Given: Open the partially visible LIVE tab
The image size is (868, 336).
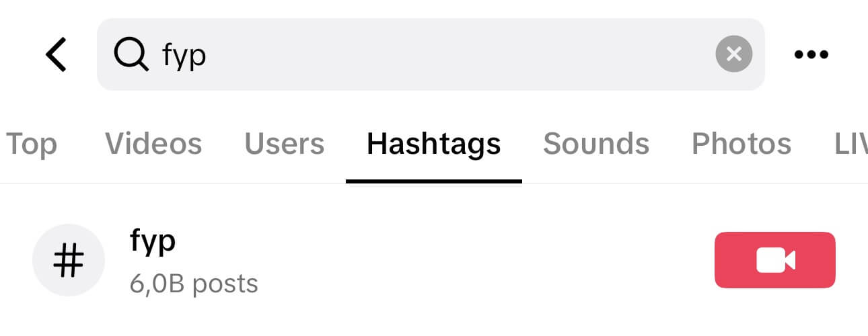Looking at the screenshot, I should [851, 144].
